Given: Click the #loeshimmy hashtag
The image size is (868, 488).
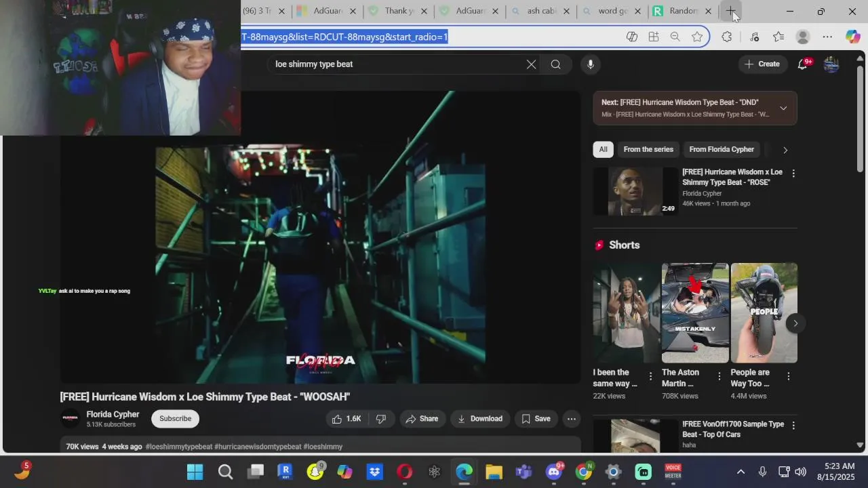Looking at the screenshot, I should (x=323, y=447).
